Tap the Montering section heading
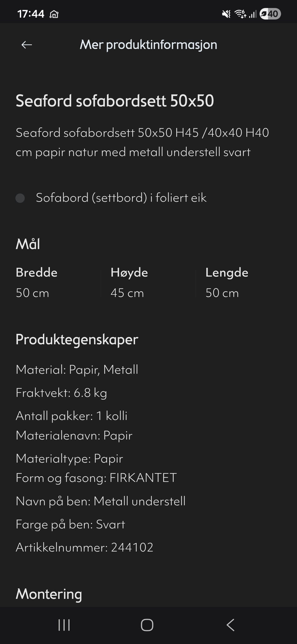 point(49,594)
